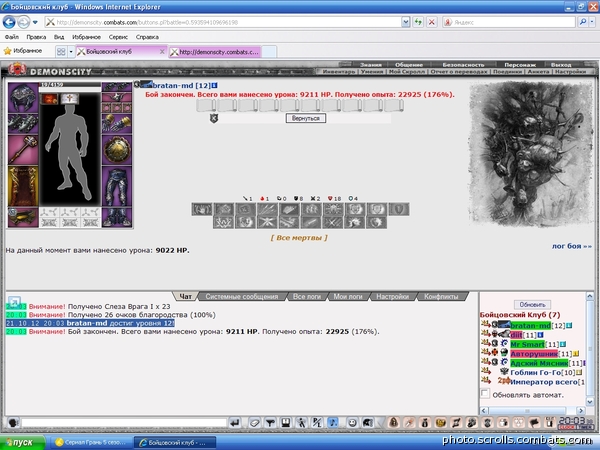The image size is (600, 450).
Task: Open the Поединки link
Action: point(507,72)
